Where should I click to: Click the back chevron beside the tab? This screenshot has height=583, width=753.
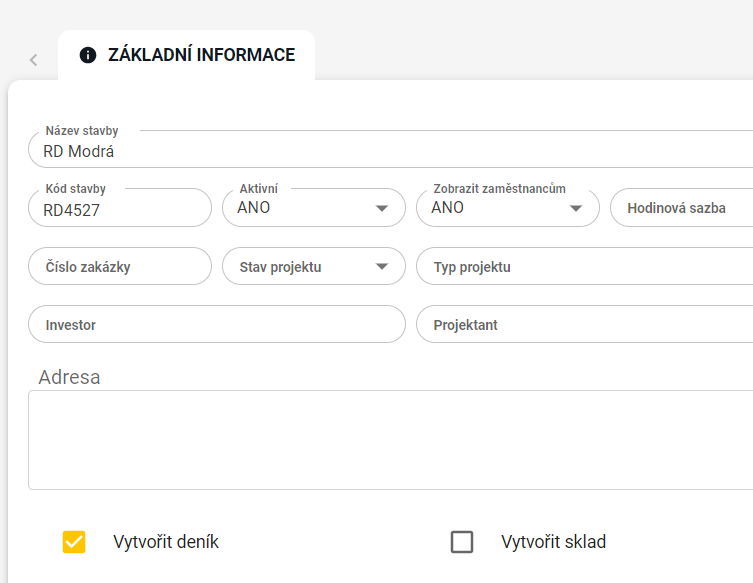tap(33, 60)
